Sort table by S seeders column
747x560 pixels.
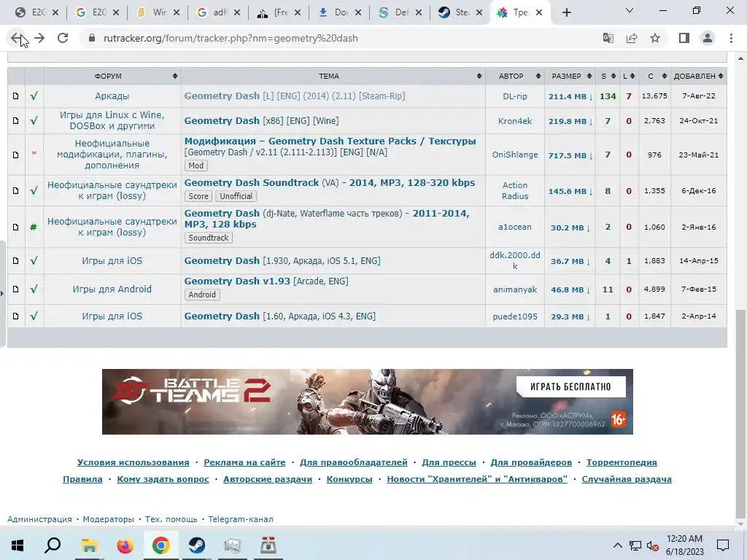(x=608, y=76)
